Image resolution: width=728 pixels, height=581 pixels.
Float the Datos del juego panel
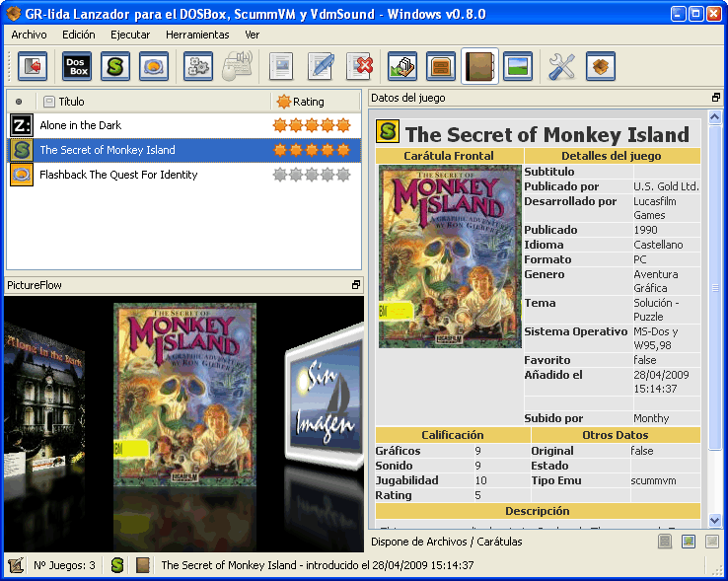[x=716, y=98]
